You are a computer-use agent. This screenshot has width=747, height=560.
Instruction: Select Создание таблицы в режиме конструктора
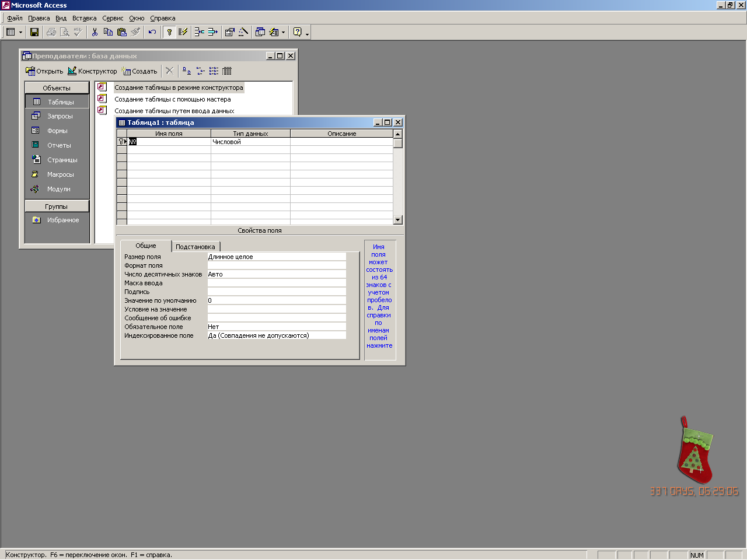[179, 87]
